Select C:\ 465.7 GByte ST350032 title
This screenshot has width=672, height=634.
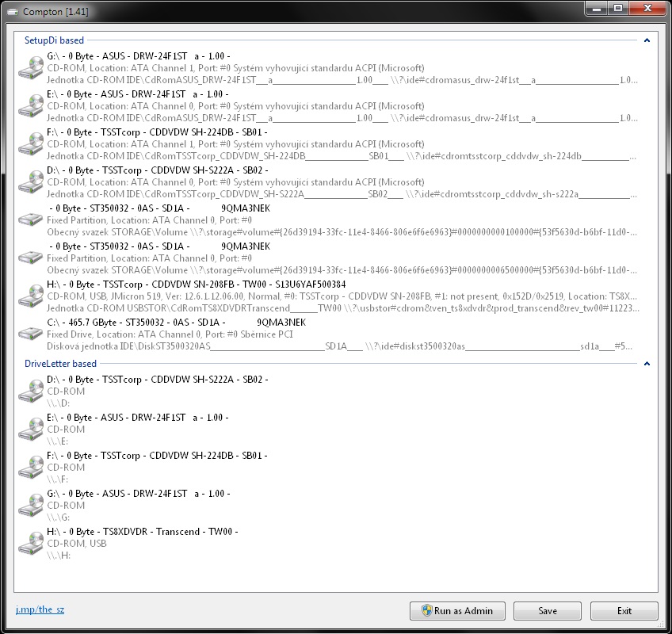coord(177,323)
